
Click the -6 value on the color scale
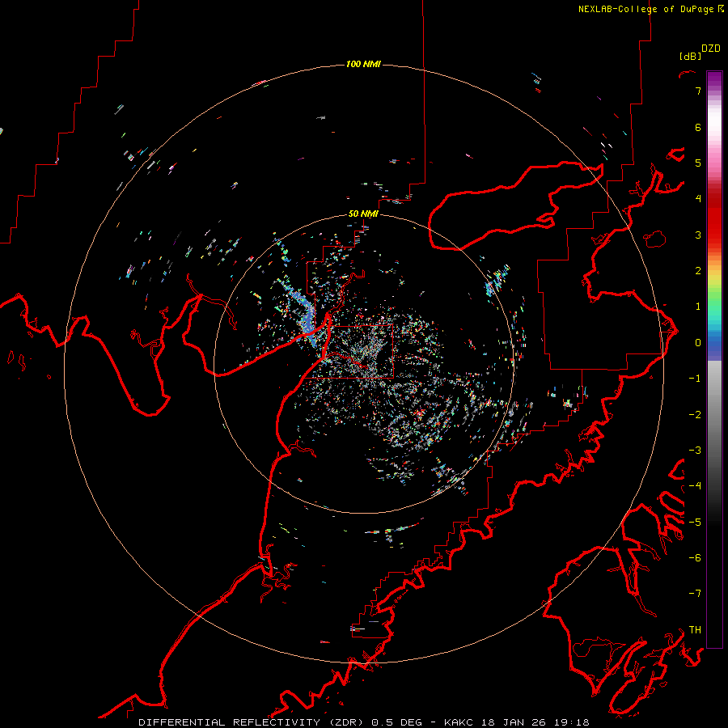(x=695, y=558)
